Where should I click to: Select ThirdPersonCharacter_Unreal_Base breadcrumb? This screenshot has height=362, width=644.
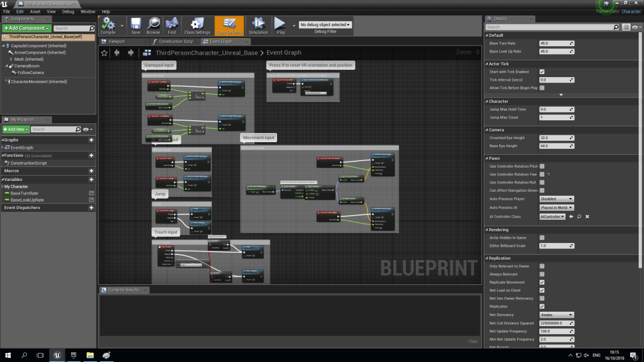pyautogui.click(x=207, y=52)
